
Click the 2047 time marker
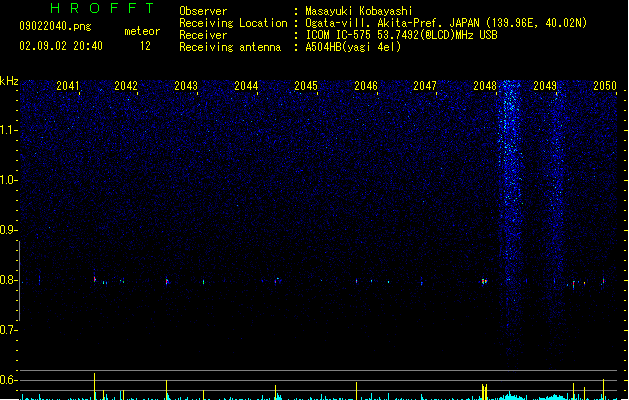tap(425, 86)
